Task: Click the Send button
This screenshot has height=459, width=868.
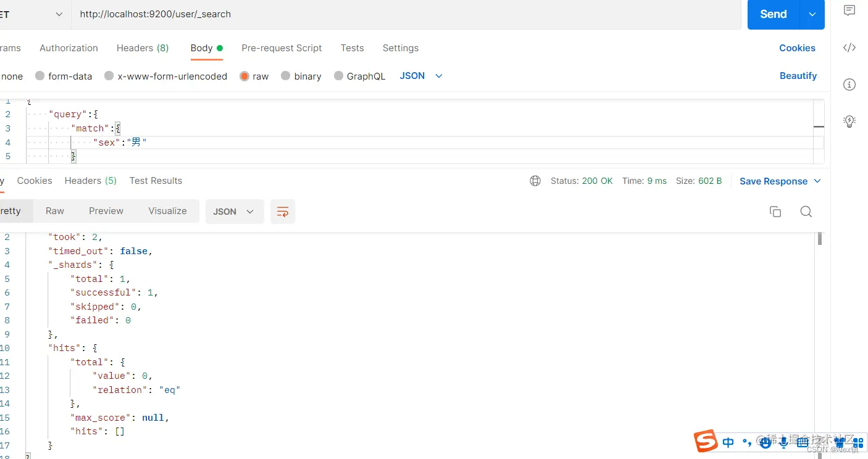Action: [x=774, y=14]
